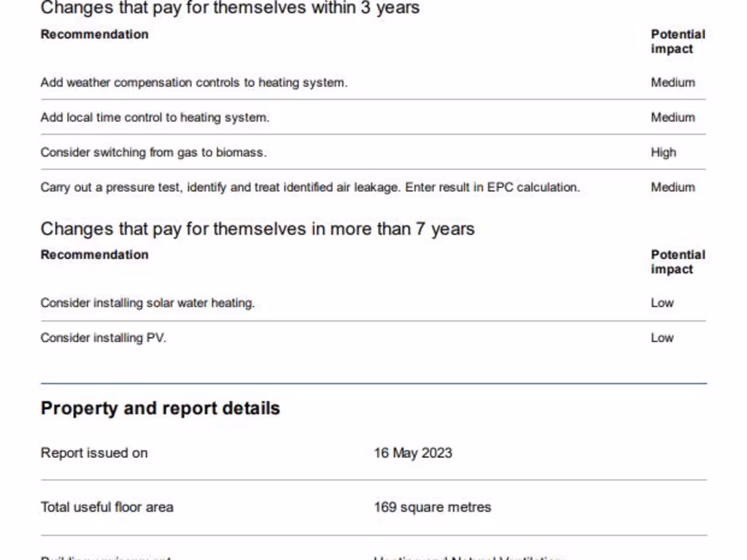Viewport: 747px width, 560px height.
Task: Click Medium impact beside pressure test row
Action: (673, 187)
